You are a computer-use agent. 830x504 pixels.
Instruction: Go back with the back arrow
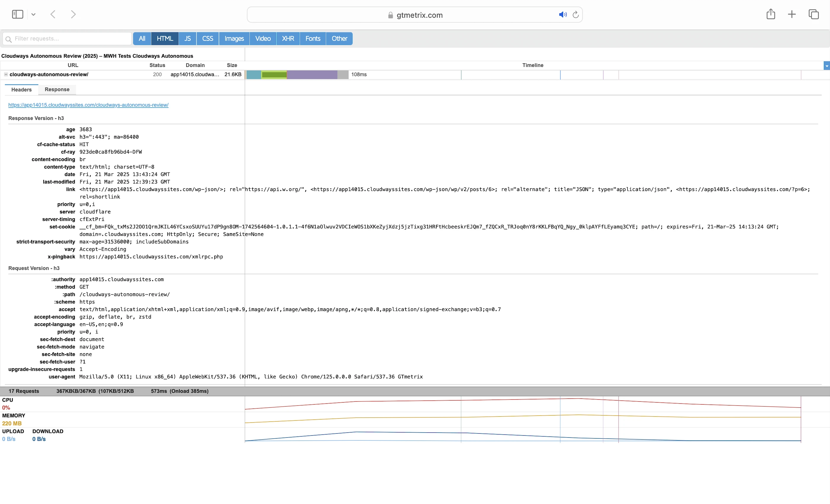[x=53, y=14]
